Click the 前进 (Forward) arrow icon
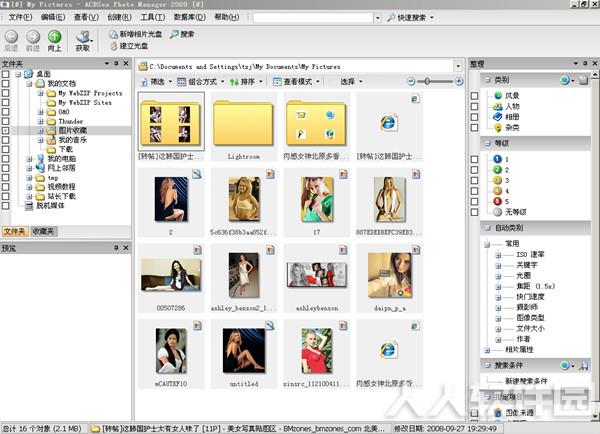Screen dimensions: 600x434 click(33, 37)
